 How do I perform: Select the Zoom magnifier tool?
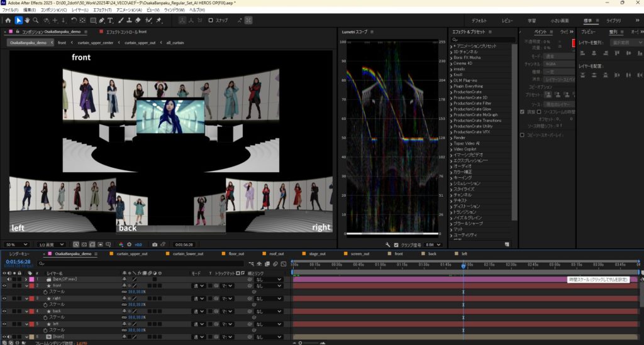(36, 20)
